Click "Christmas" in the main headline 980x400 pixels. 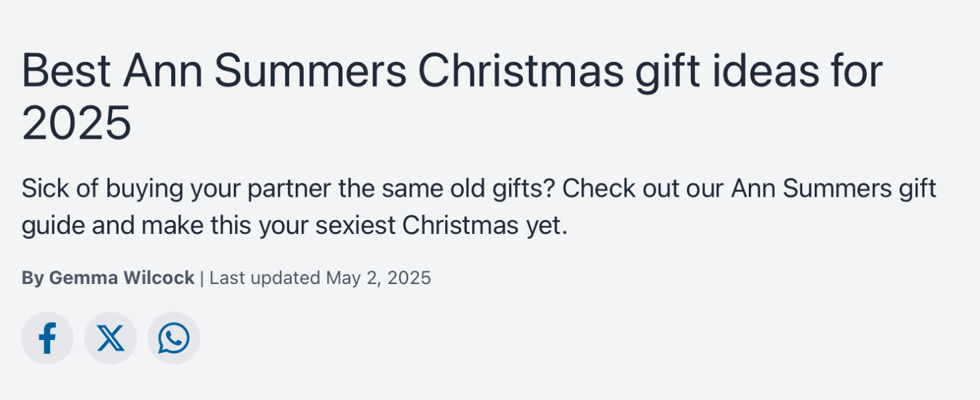click(520, 71)
